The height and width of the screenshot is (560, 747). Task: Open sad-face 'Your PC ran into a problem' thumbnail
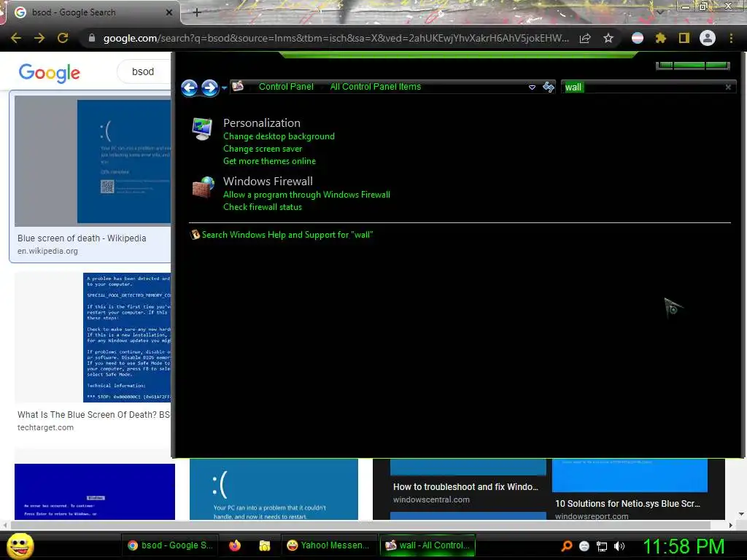pos(274,489)
